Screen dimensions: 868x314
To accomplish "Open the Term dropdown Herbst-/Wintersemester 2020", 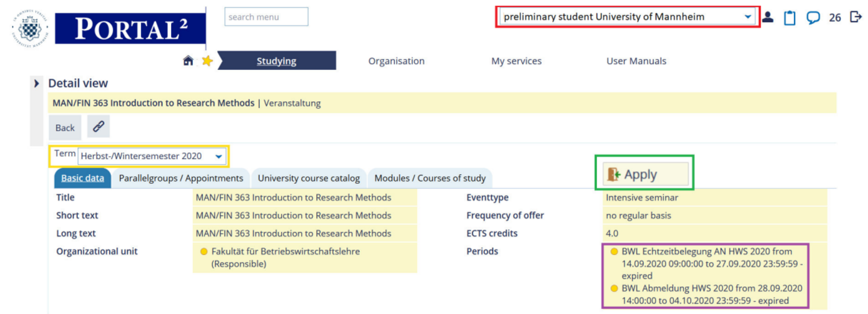I will [152, 156].
